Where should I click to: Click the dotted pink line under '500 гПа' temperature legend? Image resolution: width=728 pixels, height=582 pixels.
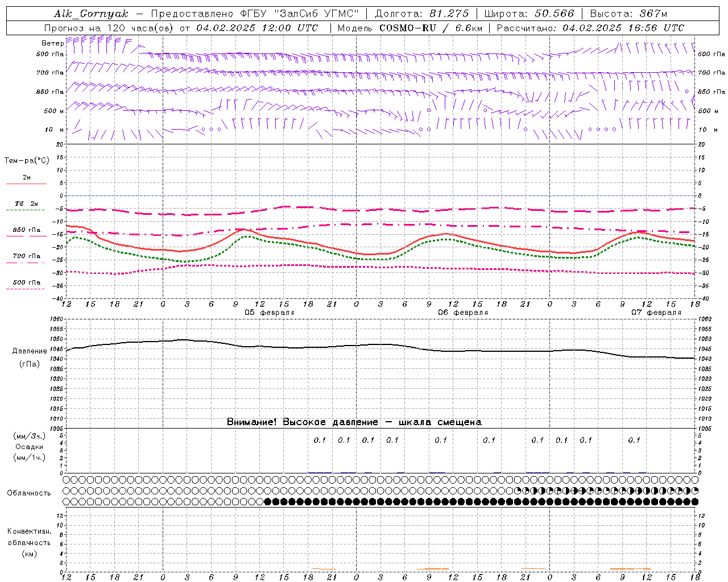(x=26, y=289)
